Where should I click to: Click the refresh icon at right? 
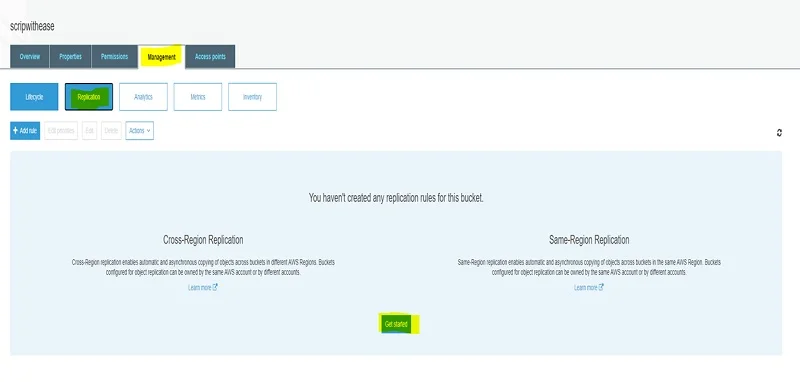pos(779,133)
